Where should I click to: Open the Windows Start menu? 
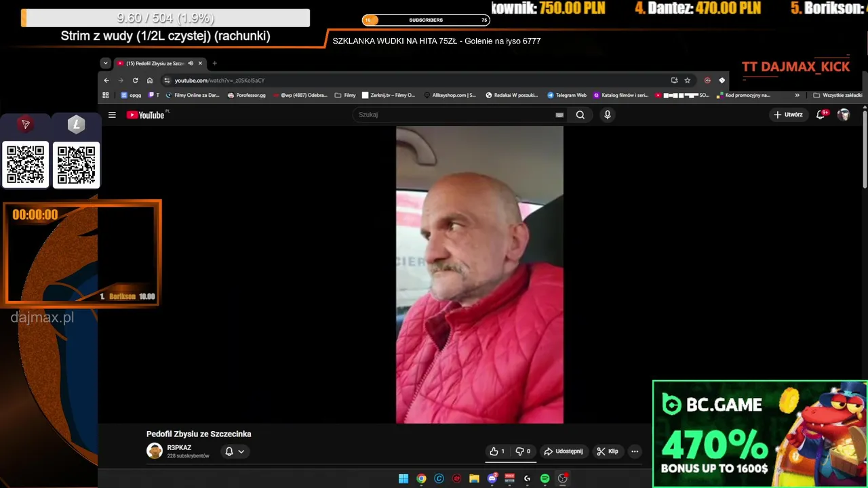coord(403,479)
